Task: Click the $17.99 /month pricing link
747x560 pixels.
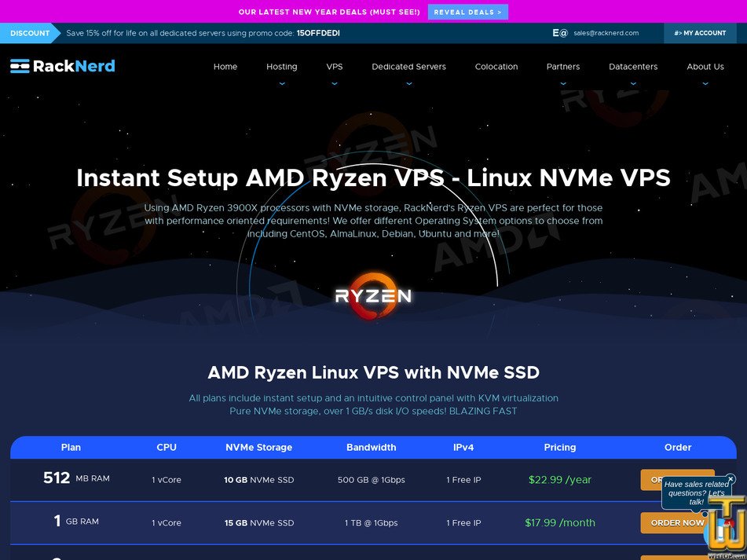Action: [559, 522]
